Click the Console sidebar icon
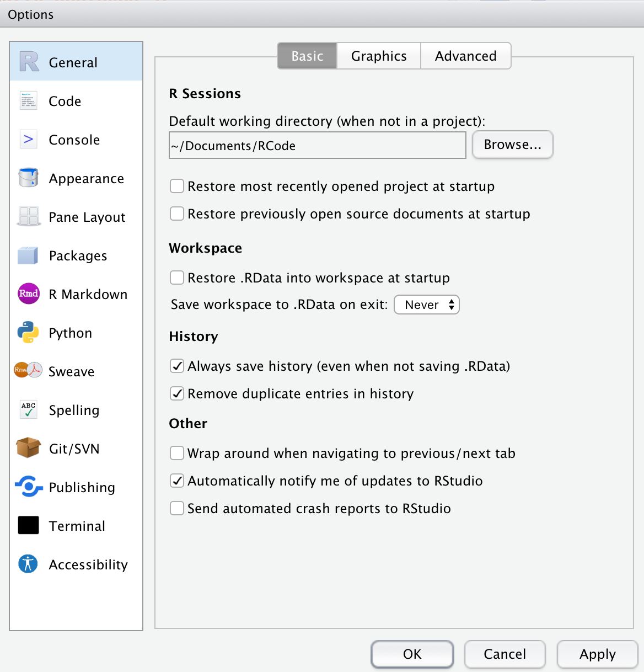This screenshot has height=672, width=644. point(28,140)
